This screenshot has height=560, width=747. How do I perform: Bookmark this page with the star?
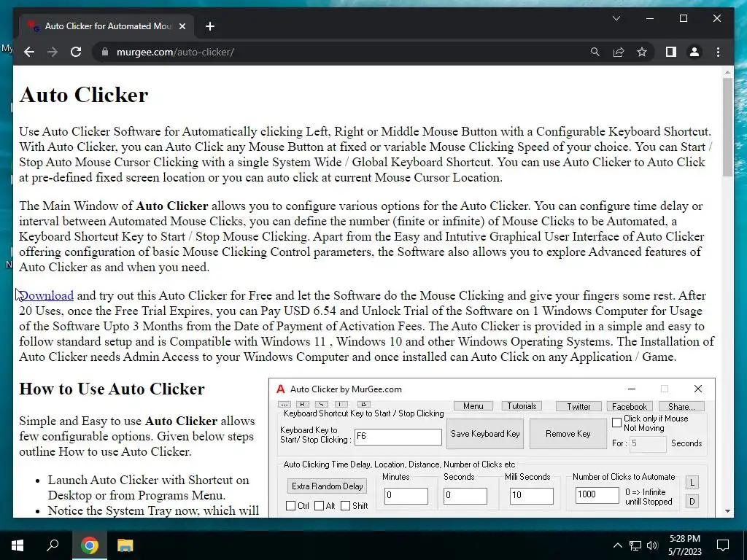click(642, 52)
